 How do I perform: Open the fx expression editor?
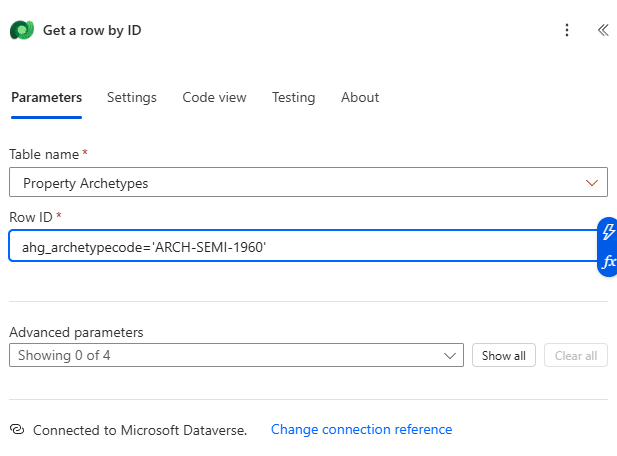click(609, 261)
